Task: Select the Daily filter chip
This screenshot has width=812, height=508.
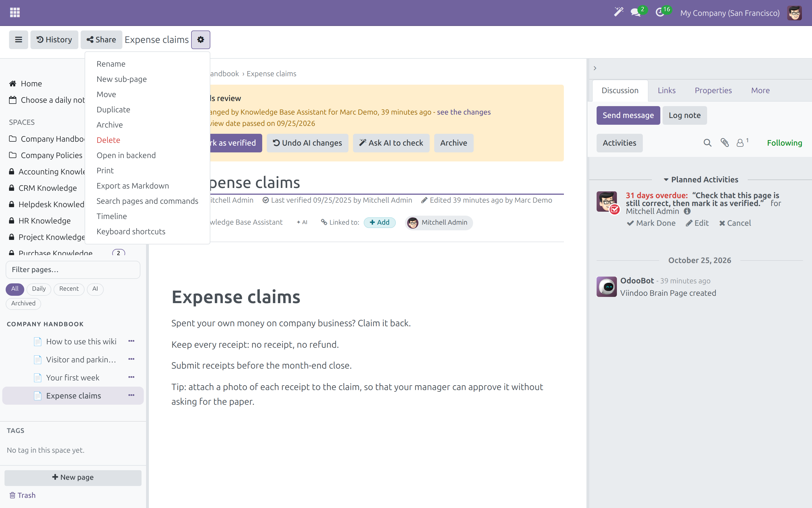Action: coord(39,289)
